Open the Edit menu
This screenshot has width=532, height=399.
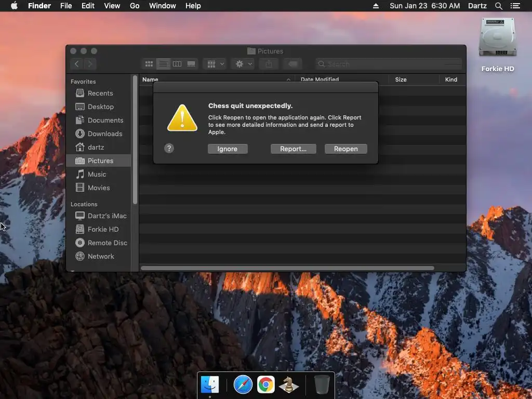(x=88, y=6)
